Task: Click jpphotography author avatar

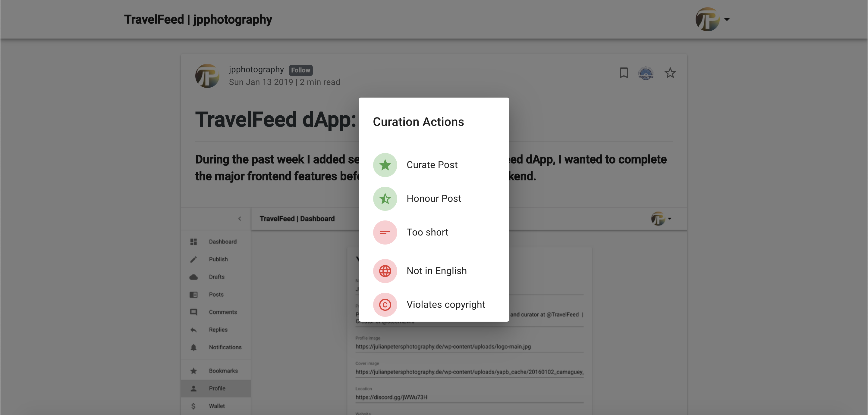Action: tap(207, 76)
